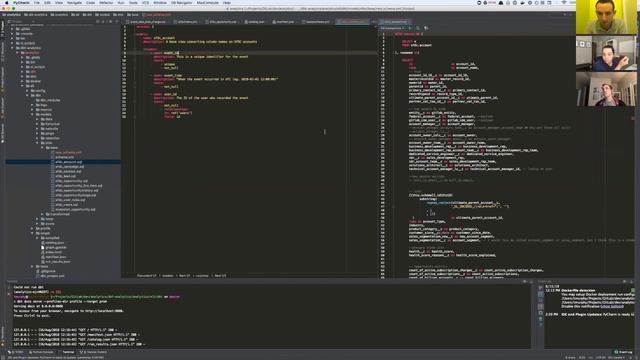640x360 pixels.
Task: Expand the tests folder in the tree
Action: (33, 267)
